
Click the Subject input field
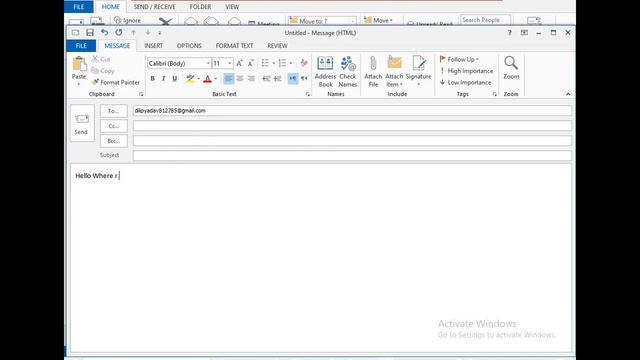(352, 156)
